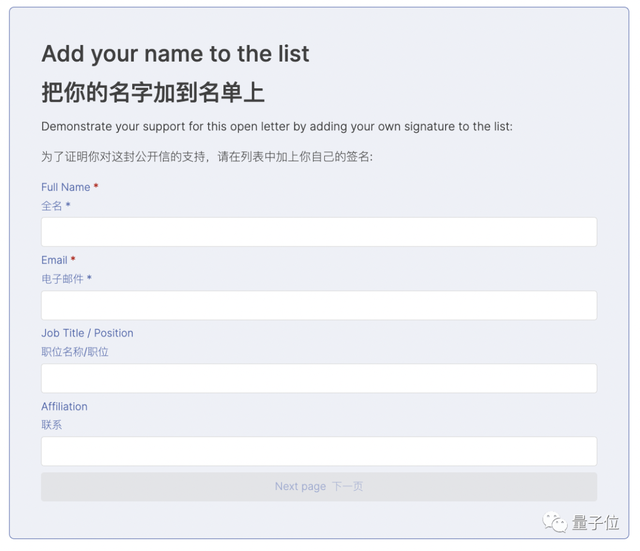Click the red asterisk beside Full Name
This screenshot has width=640, height=551.
point(96,187)
